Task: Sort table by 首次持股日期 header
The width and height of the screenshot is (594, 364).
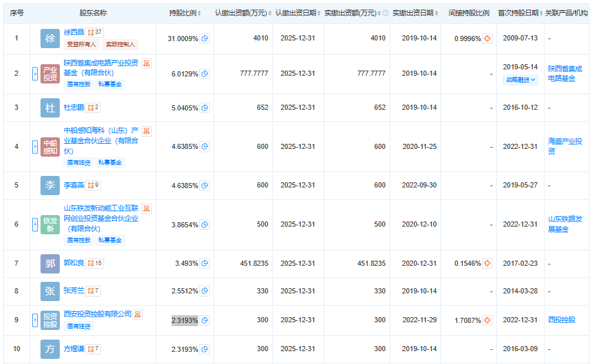Action: [x=520, y=13]
